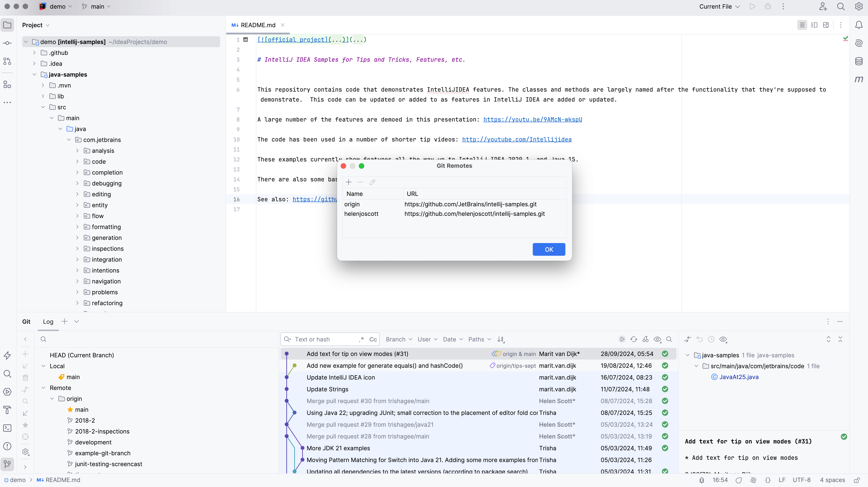Toggle editor and preview split view
Screen dimensions: 868x487
[x=814, y=25]
